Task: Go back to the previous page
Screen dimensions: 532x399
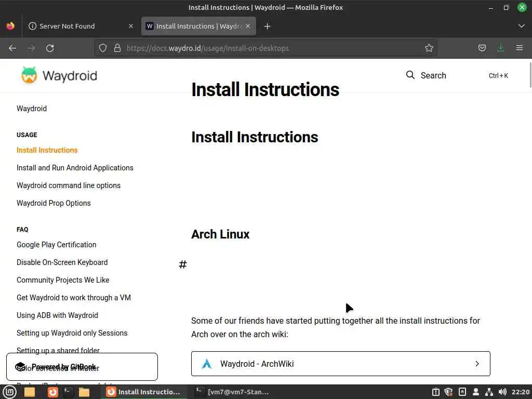Action: pos(12,48)
